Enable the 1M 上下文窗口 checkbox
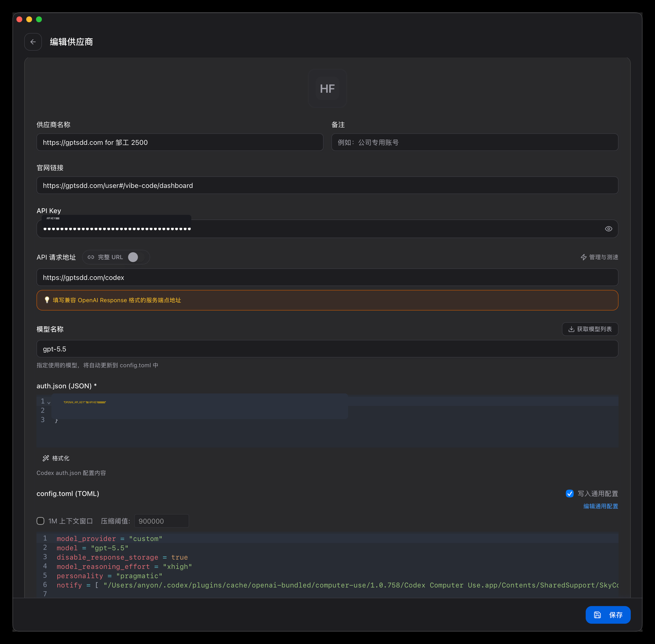The width and height of the screenshot is (655, 644). click(41, 521)
